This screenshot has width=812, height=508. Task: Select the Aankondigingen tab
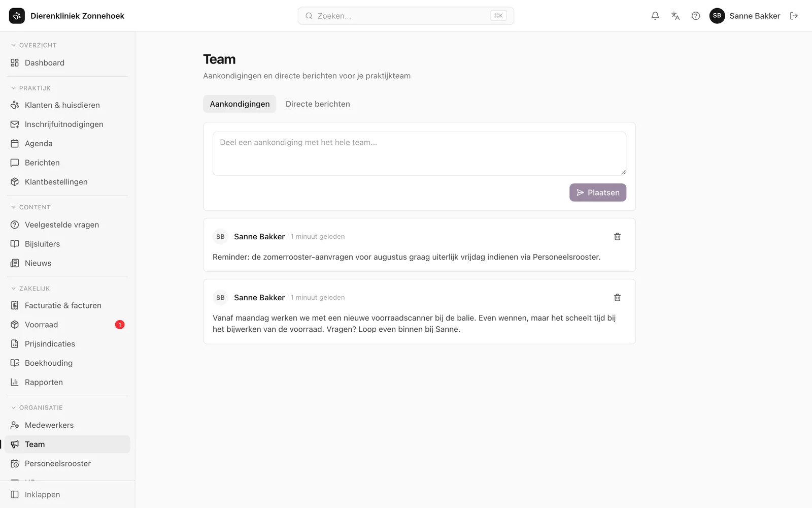coord(240,104)
